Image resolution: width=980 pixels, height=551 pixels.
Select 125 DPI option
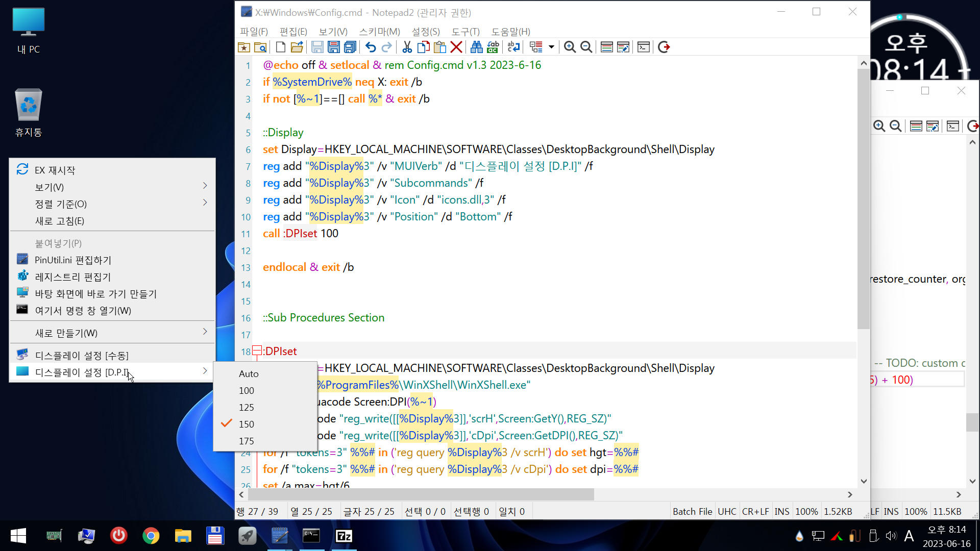[x=265, y=407]
